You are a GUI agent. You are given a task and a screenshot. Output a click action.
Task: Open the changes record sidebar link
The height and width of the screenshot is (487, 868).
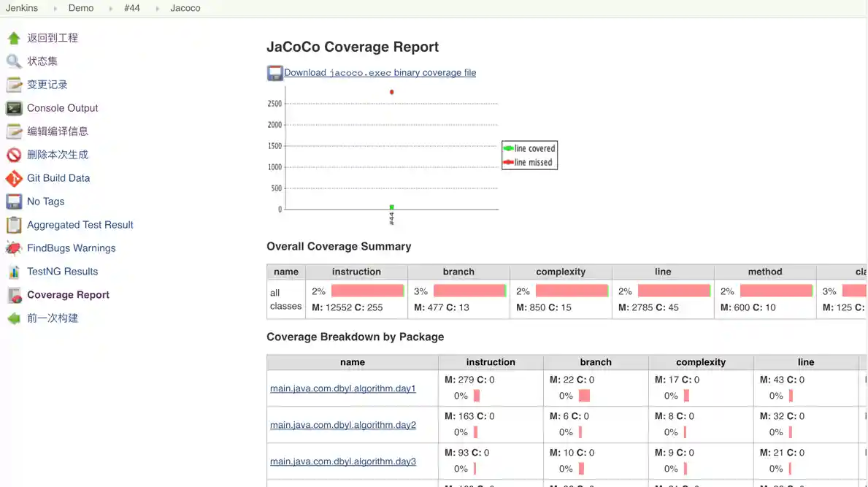pyautogui.click(x=47, y=85)
